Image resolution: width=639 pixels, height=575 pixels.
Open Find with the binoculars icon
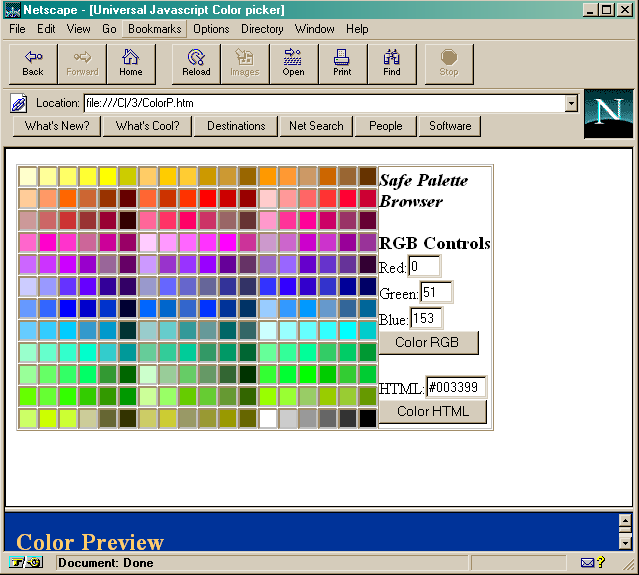coord(392,64)
